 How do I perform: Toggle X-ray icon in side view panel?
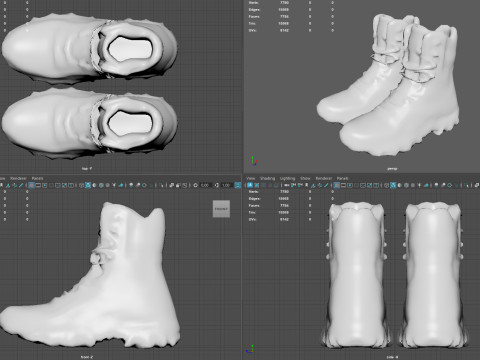pyautogui.click(x=477, y=185)
